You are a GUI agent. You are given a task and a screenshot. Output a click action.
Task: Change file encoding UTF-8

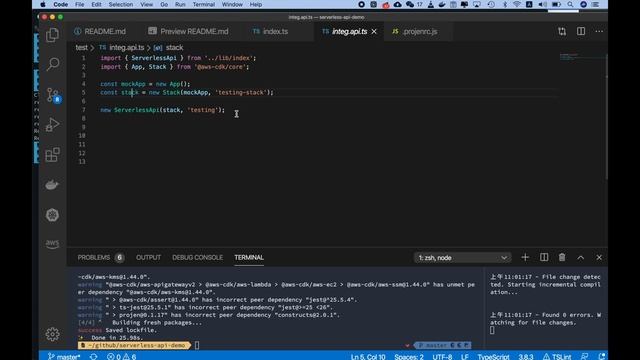coord(442,356)
